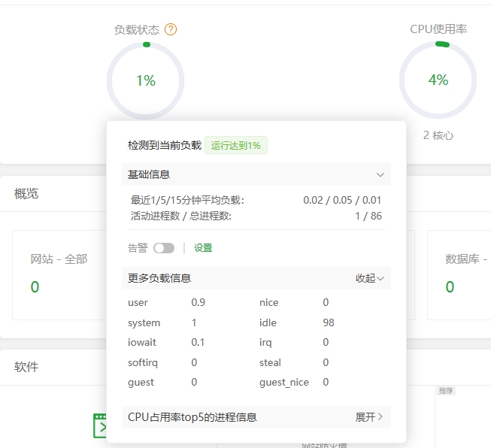Click the 负载状态 1% circular gauge
Screen dimensions: 491x448
click(145, 80)
